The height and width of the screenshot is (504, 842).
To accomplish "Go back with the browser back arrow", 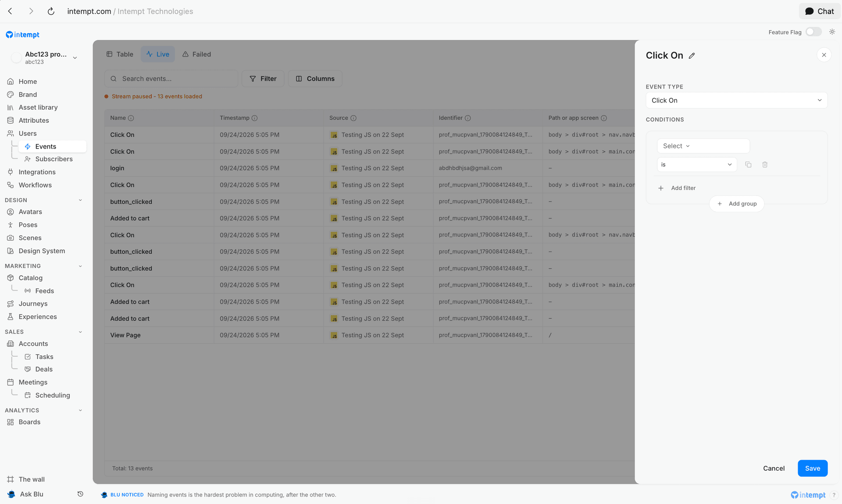I will [x=10, y=11].
